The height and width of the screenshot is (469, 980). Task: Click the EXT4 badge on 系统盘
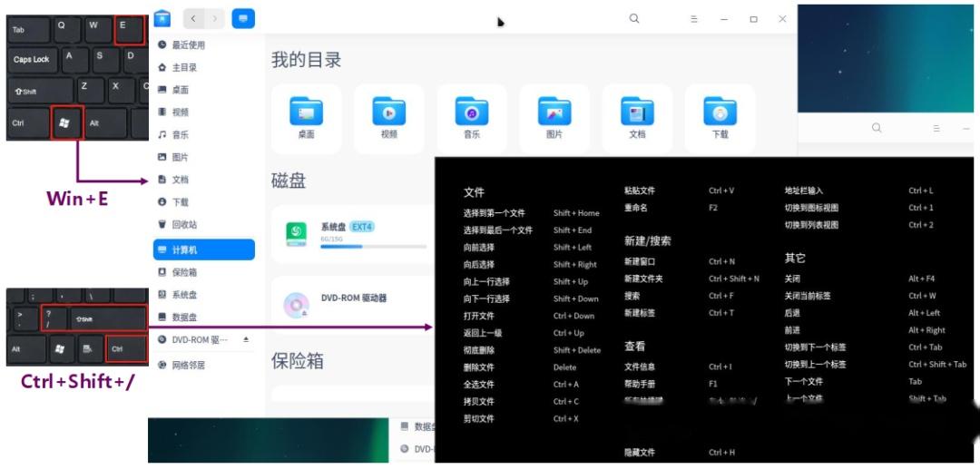click(x=362, y=227)
